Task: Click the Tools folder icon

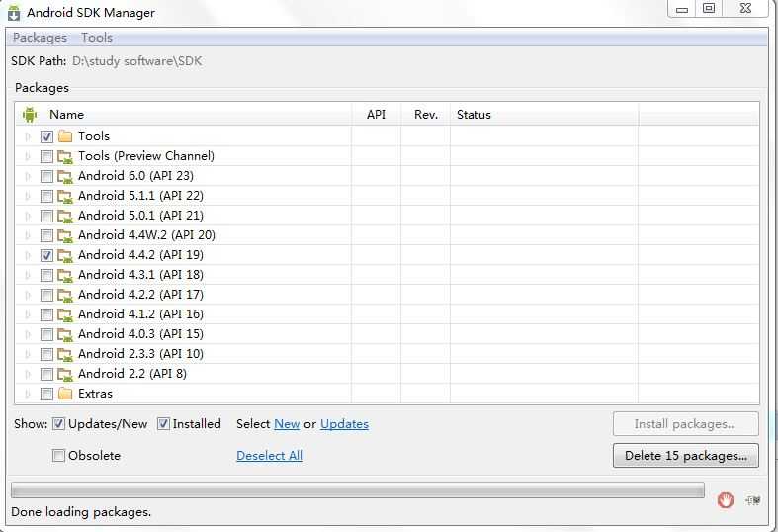Action: pos(65,136)
